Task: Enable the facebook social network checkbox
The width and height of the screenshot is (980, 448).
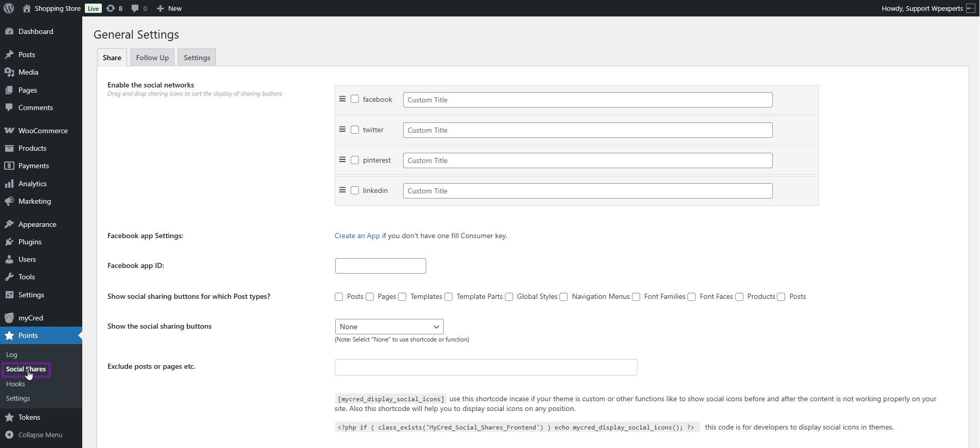Action: click(x=355, y=99)
